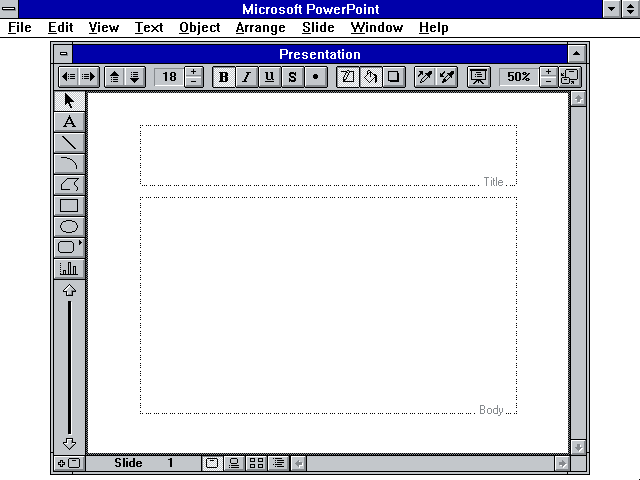Open the Help menu
The image size is (640, 480).
(x=433, y=27)
